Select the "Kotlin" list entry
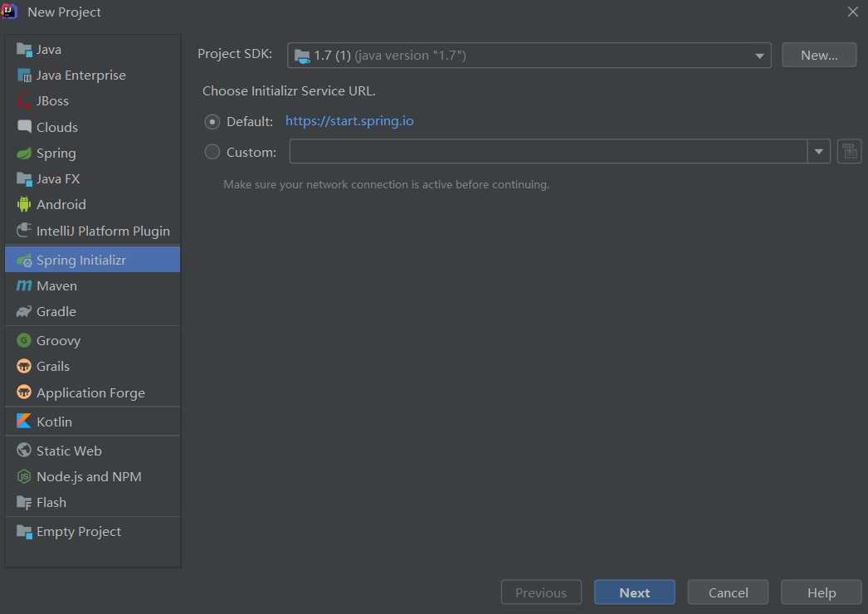 pos(92,422)
